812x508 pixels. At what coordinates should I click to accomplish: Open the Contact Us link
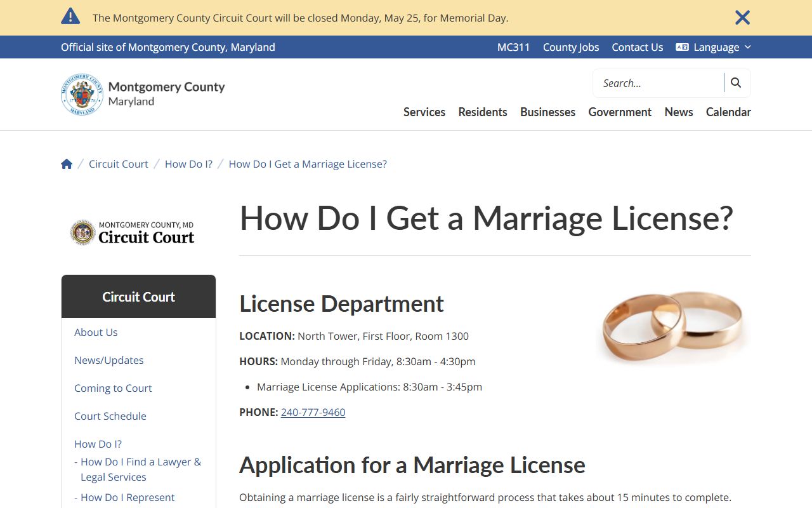(638, 47)
